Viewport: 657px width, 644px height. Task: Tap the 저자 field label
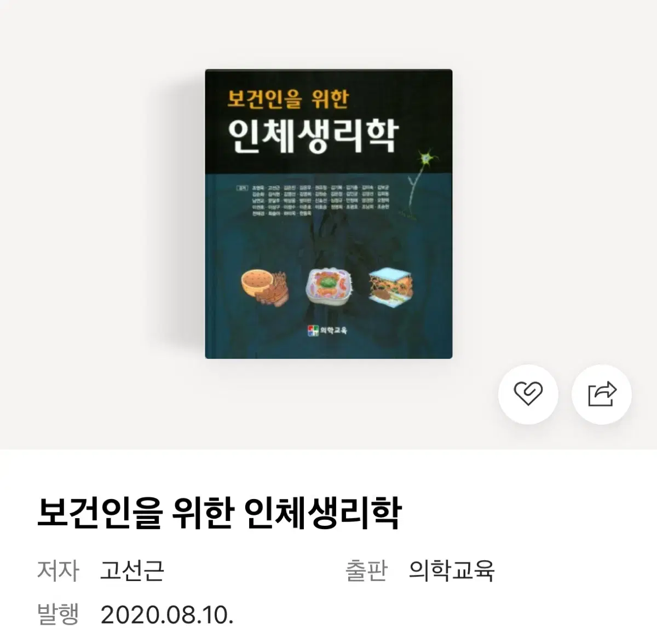58,570
